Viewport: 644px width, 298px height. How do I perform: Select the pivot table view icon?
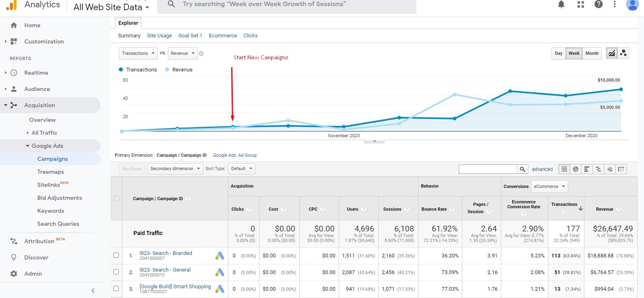621,169
